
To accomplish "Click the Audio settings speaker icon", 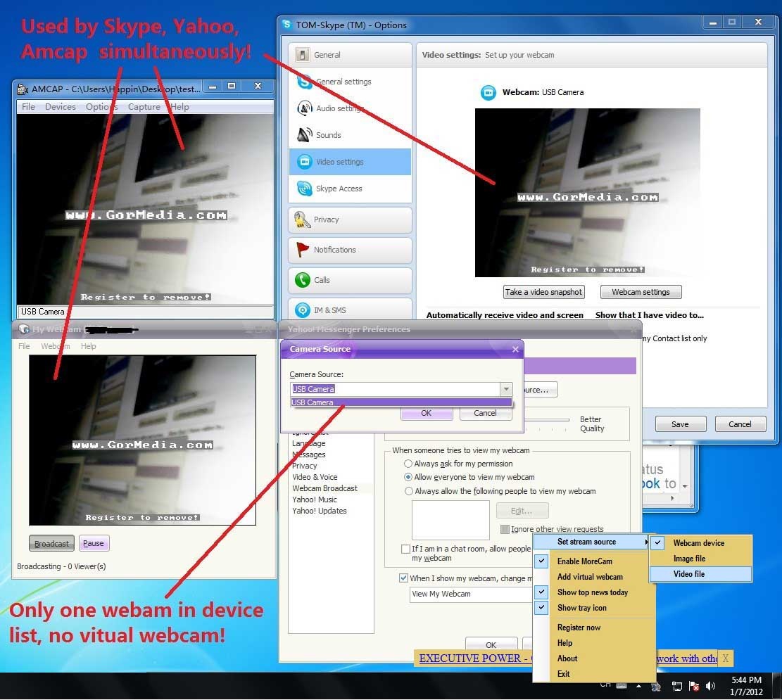I will [x=304, y=108].
